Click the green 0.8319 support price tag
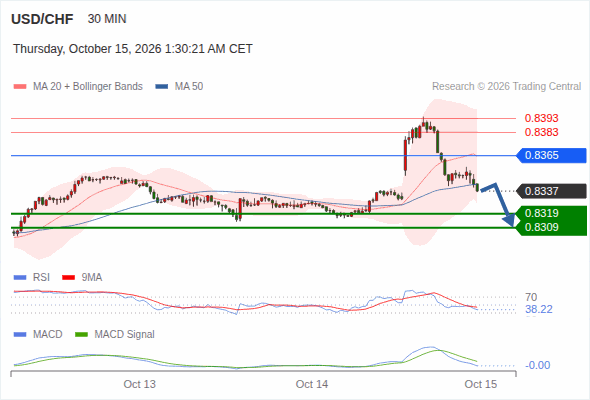 click(551, 213)
